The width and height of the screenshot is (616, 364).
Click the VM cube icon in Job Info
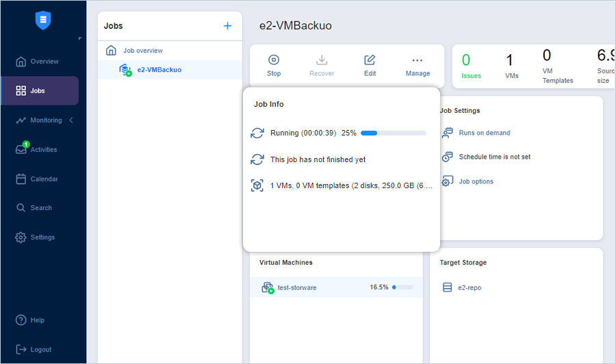coord(257,185)
